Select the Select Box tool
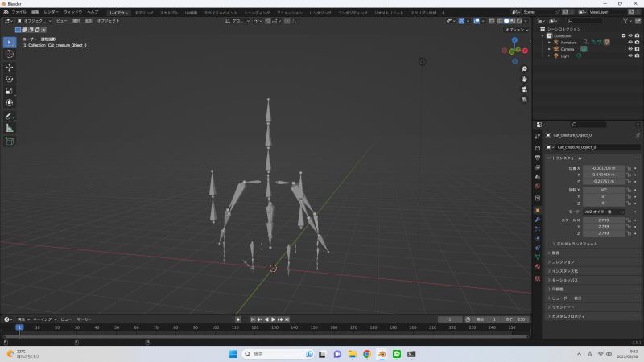 (x=10, y=43)
